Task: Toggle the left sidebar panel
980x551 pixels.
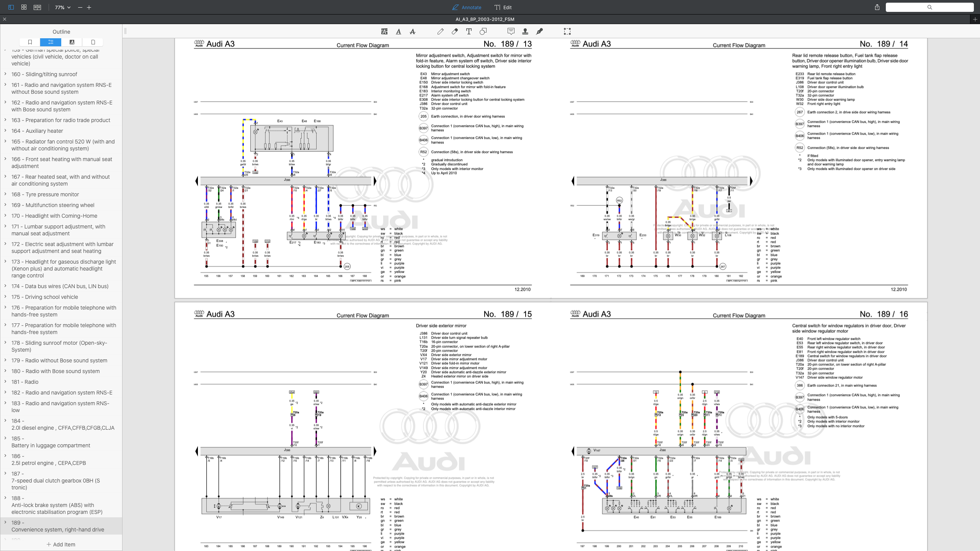Action: point(11,7)
